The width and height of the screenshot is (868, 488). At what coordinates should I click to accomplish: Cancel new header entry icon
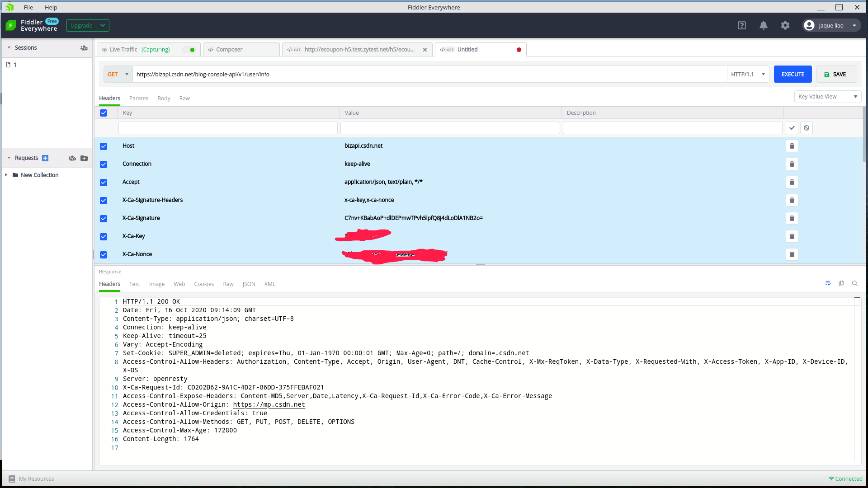807,128
